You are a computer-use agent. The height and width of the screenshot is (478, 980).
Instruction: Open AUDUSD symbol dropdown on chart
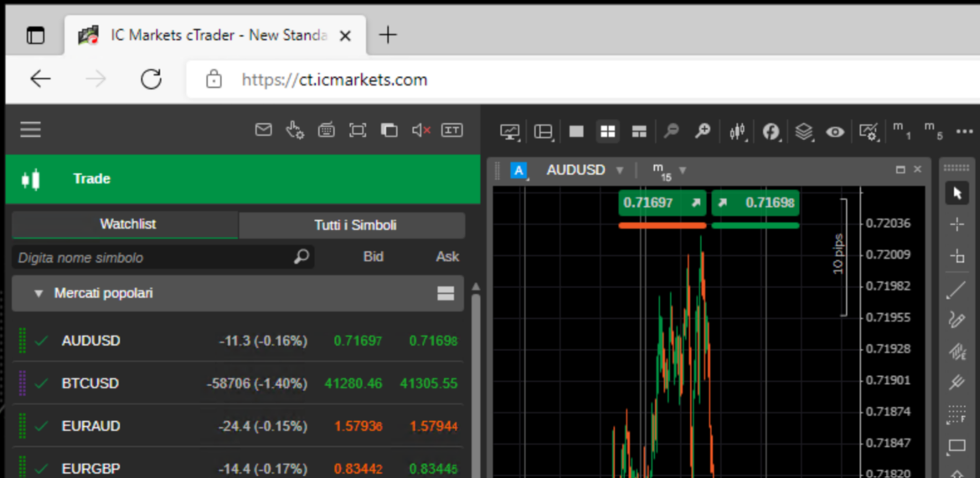pos(585,170)
